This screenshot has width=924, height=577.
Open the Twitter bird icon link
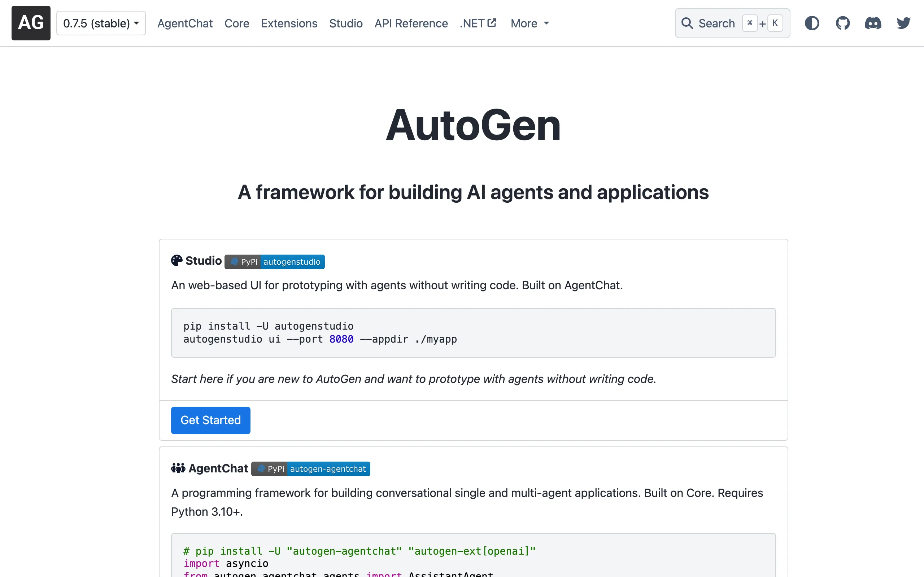[x=903, y=23]
